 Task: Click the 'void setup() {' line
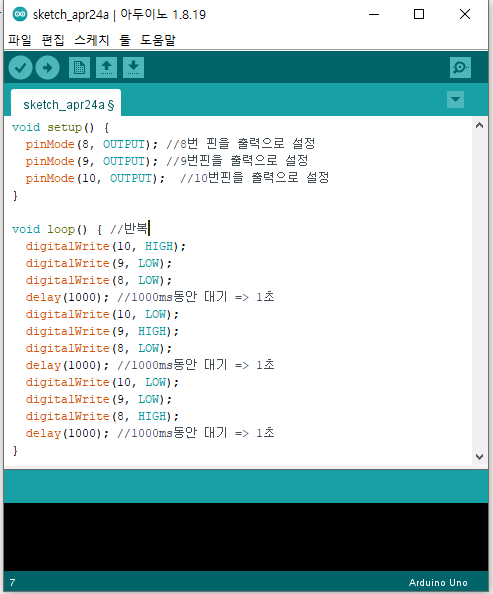click(x=61, y=127)
